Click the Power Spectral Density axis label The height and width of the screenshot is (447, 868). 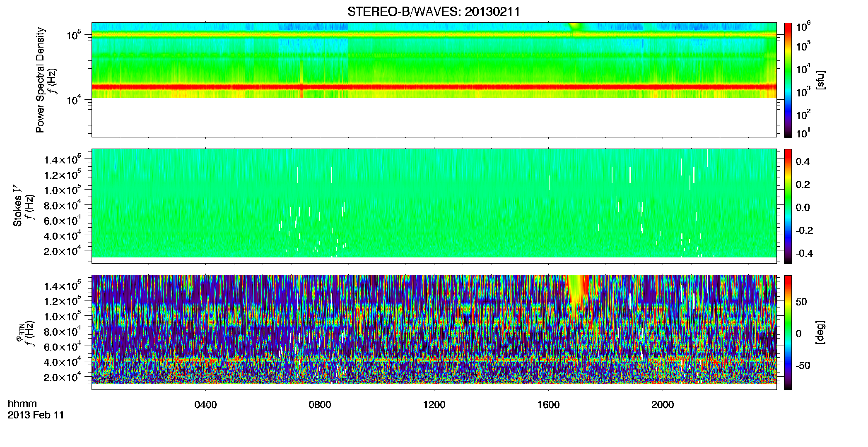click(x=40, y=80)
